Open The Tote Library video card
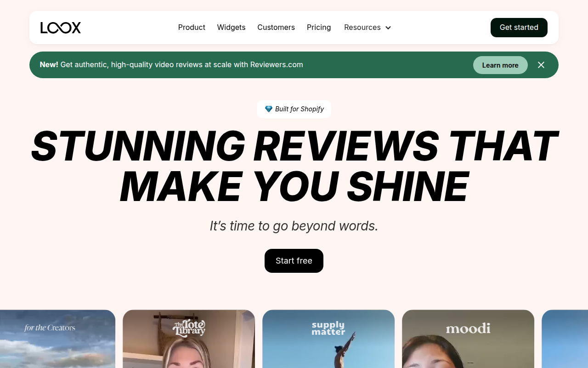588x368 pixels. (x=189, y=339)
